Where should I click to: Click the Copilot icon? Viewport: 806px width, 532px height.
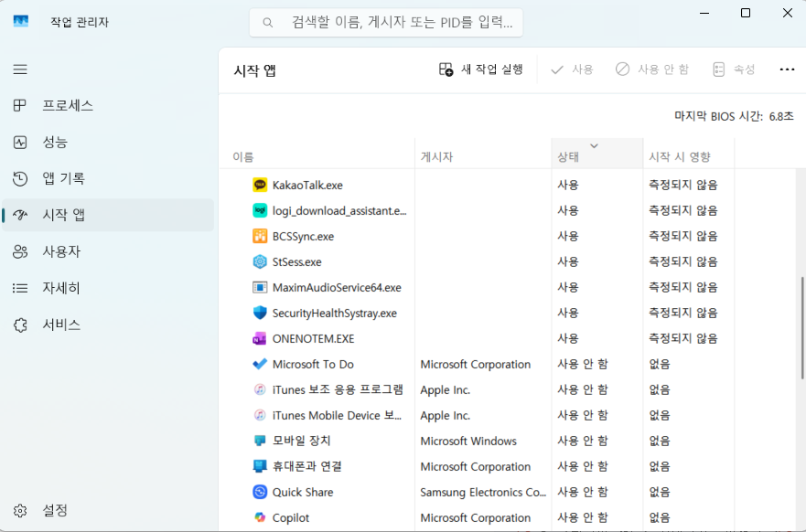point(260,517)
